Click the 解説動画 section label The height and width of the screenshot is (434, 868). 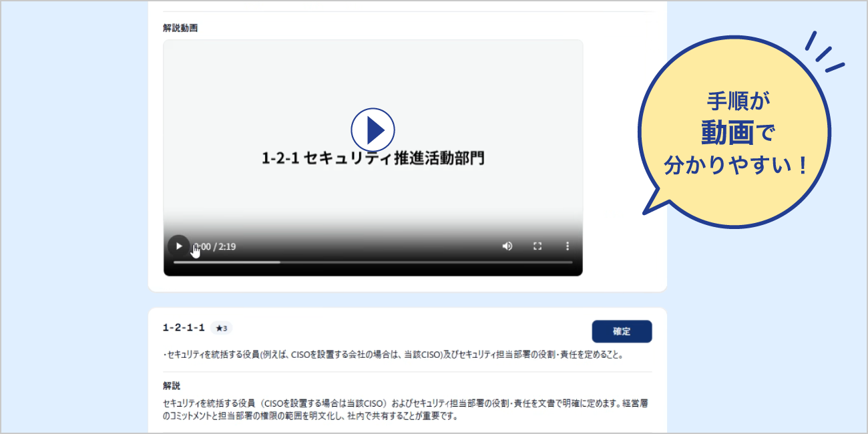[180, 28]
